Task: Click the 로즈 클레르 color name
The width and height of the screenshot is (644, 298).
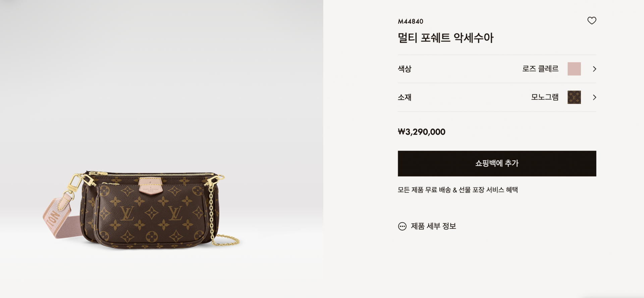Action: [x=540, y=69]
